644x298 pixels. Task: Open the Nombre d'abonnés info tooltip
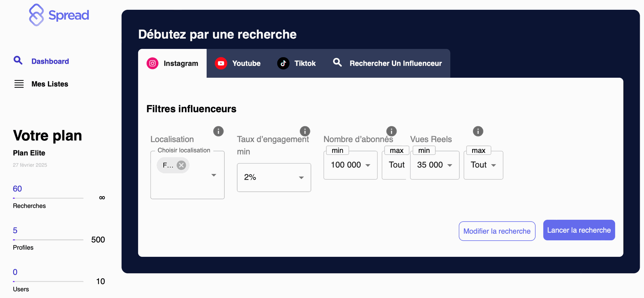(x=391, y=131)
